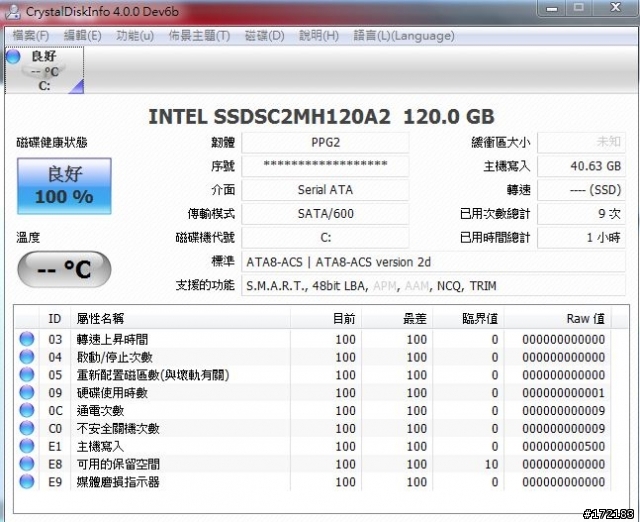Select the 媒體磨損指示器 attribute row
This screenshot has width=640, height=522.
pyautogui.click(x=313, y=482)
